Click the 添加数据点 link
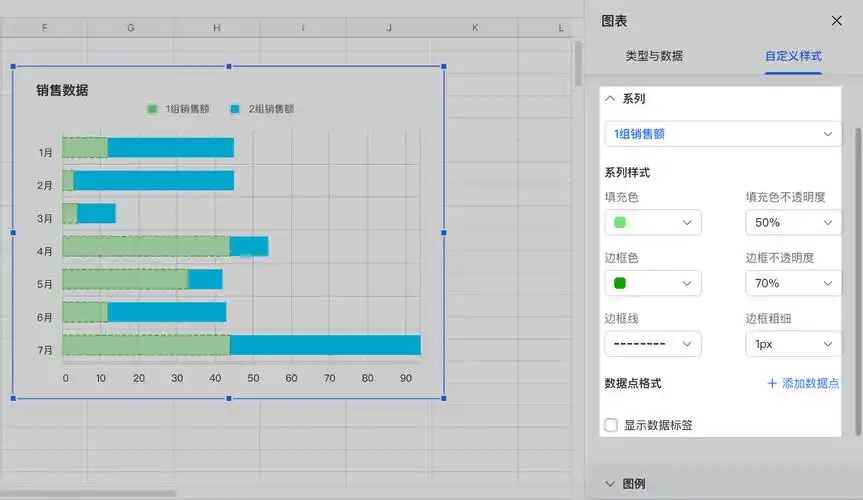Viewport: 863px width, 500px height. pyautogui.click(x=803, y=383)
